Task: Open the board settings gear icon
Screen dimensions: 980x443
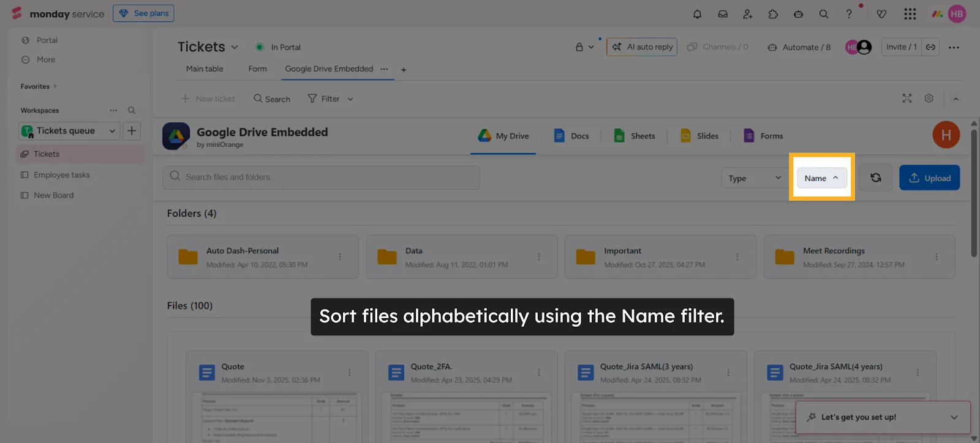Action: [x=929, y=99]
